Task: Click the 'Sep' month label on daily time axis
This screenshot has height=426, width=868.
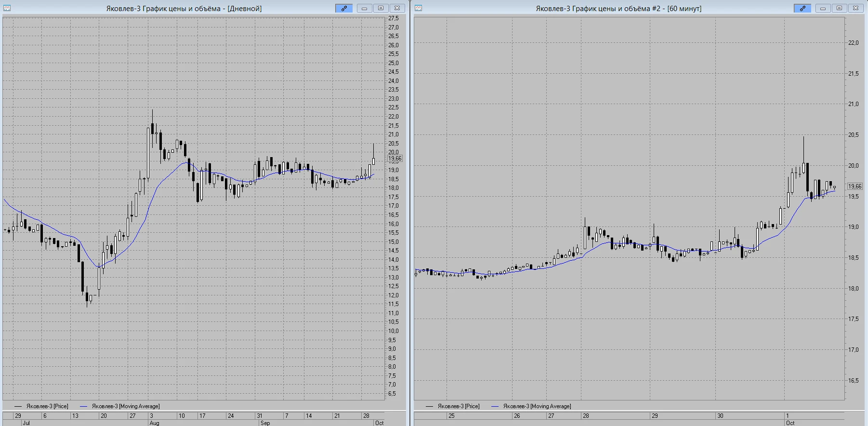Action: pos(265,423)
